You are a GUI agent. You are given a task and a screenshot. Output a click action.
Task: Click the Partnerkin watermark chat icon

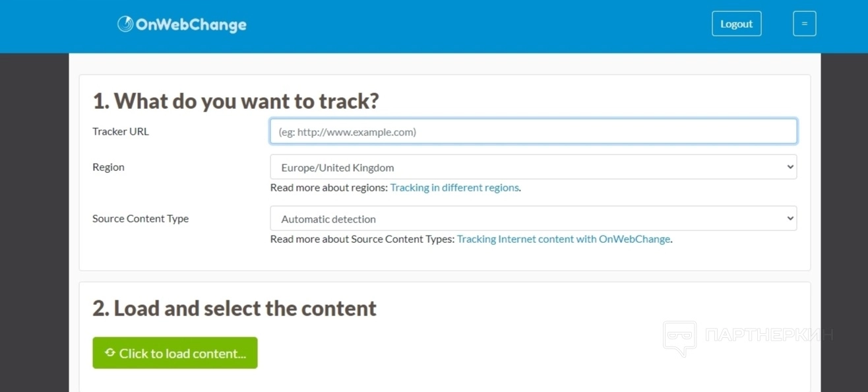coord(679,337)
